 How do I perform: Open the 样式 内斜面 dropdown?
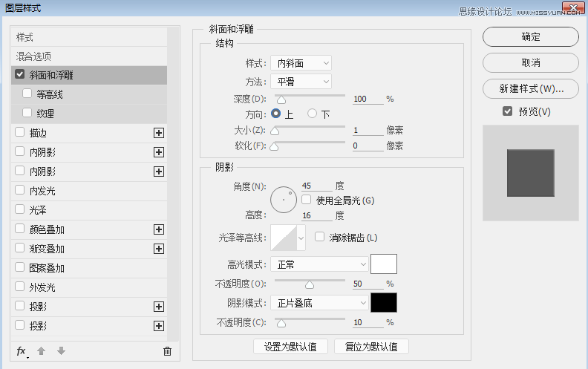301,63
